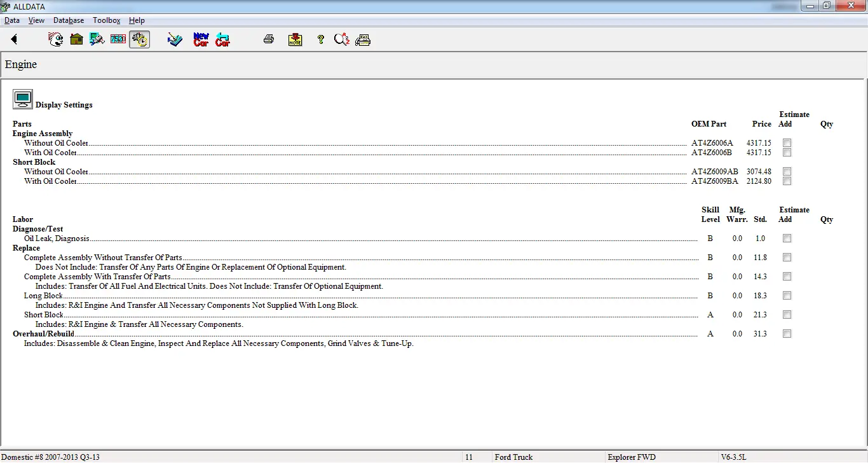Click the back arrow toolbar button
Viewport: 868px width, 463px height.
[x=14, y=39]
